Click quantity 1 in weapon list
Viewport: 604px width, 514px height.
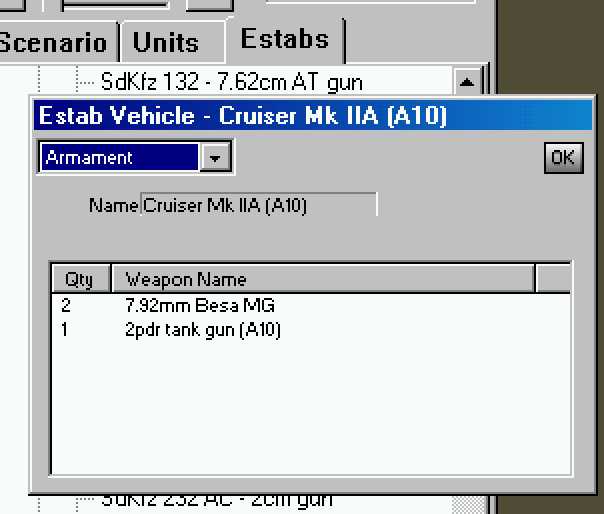pos(64,330)
